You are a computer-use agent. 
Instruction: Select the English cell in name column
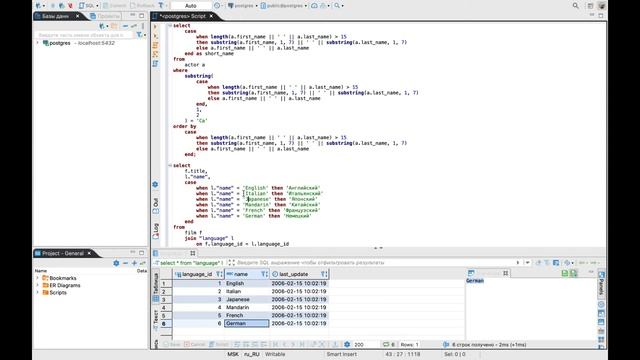pos(247,283)
